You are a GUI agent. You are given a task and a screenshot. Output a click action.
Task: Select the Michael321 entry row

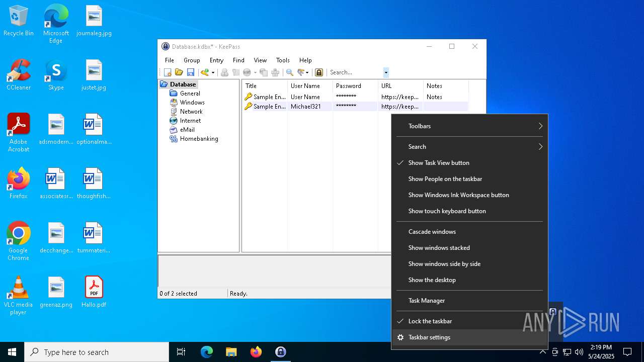[x=356, y=107]
